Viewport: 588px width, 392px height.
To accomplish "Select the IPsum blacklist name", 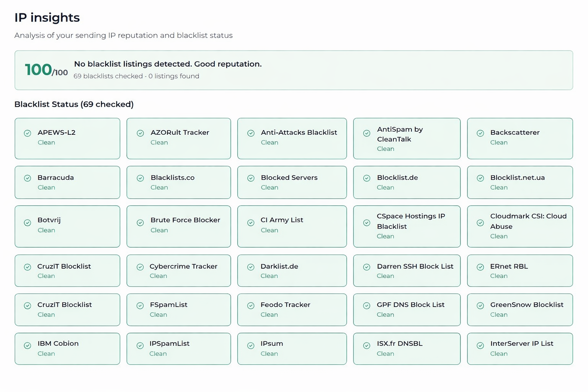I will tap(272, 343).
